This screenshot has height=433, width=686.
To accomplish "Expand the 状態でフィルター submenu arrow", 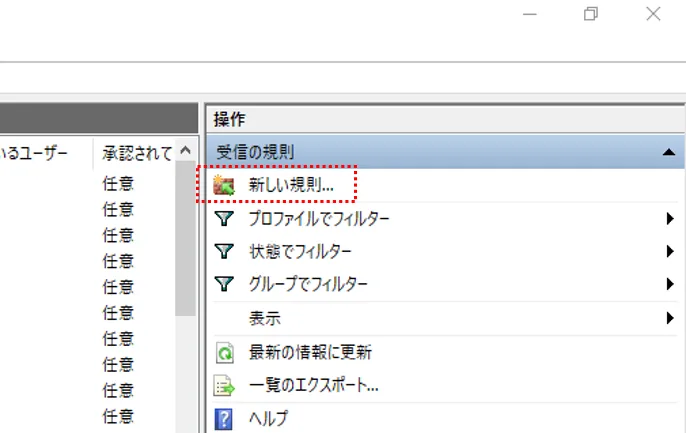I will tap(669, 251).
